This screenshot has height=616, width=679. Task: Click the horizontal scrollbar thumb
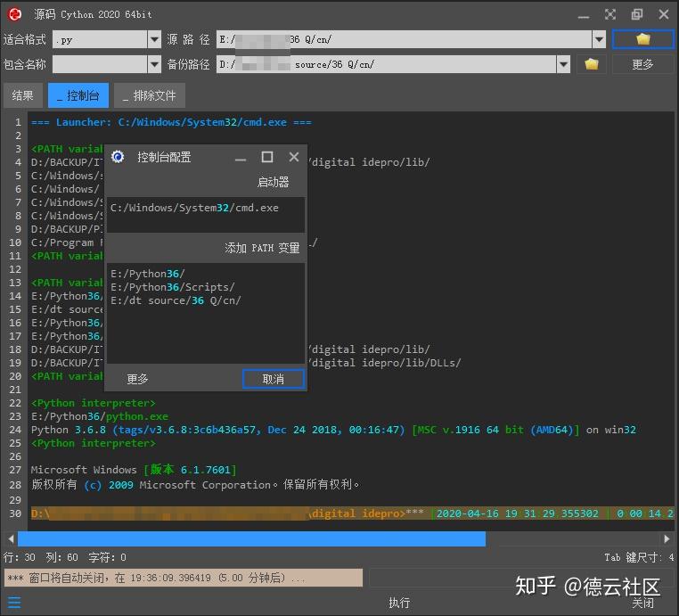[x=251, y=539]
